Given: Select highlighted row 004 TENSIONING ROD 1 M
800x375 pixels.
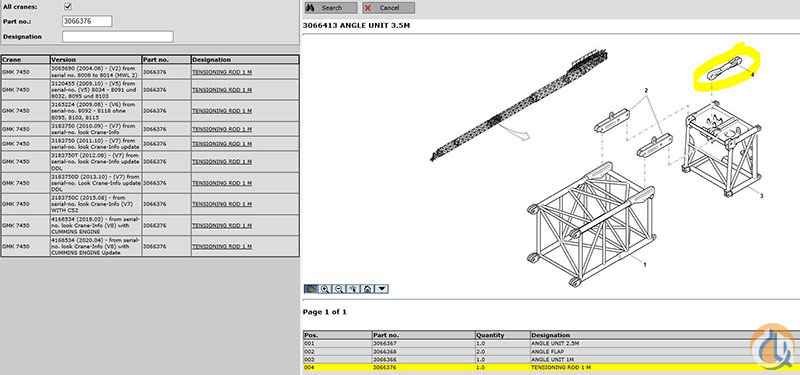Looking at the screenshot, I should 551,367.
